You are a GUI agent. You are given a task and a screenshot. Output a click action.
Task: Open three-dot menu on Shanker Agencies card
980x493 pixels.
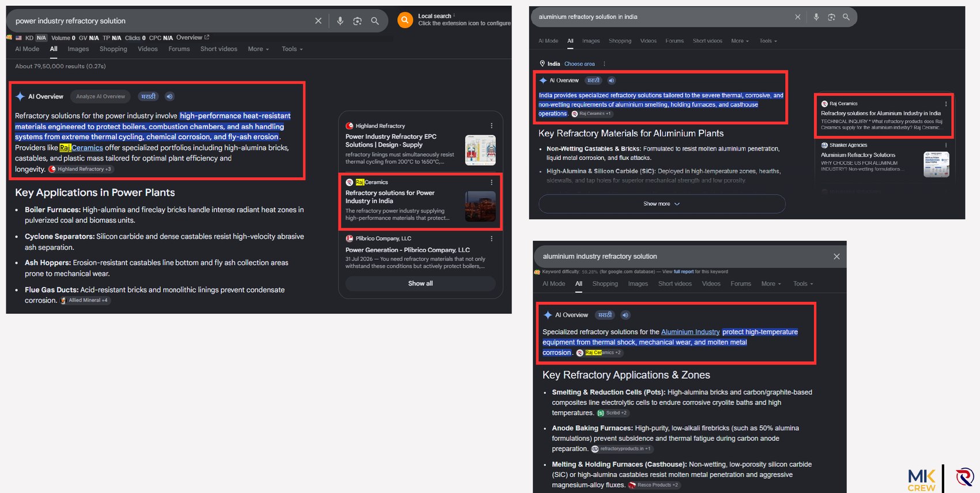click(x=946, y=145)
